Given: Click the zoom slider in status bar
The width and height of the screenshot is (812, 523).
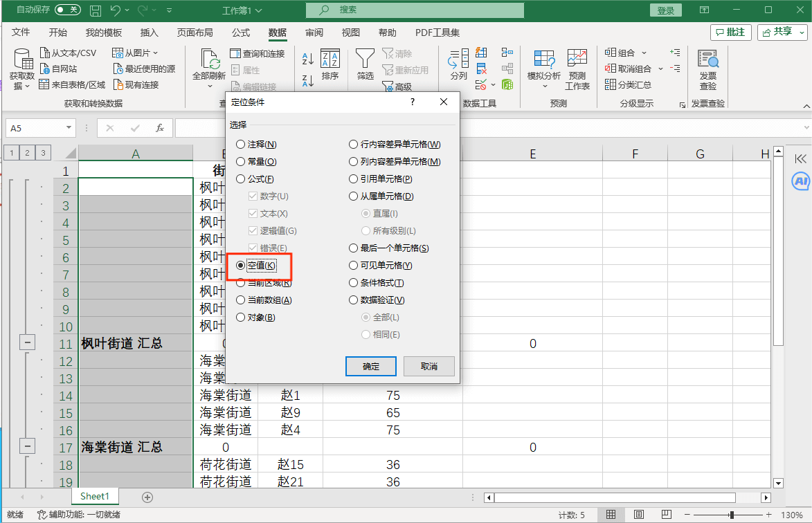Looking at the screenshot, I should (x=732, y=515).
